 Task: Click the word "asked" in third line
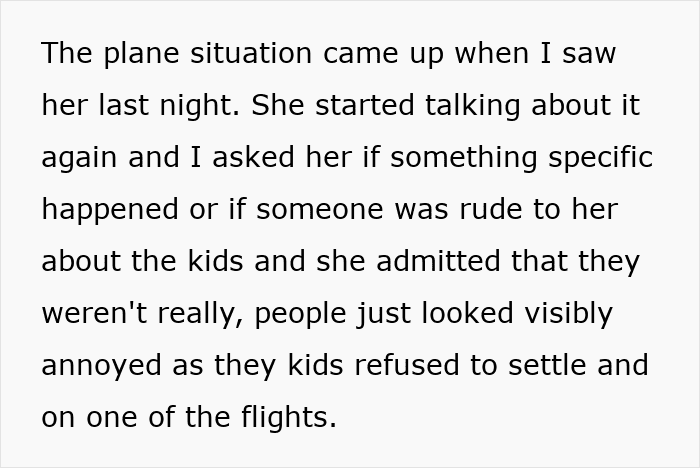253,157
